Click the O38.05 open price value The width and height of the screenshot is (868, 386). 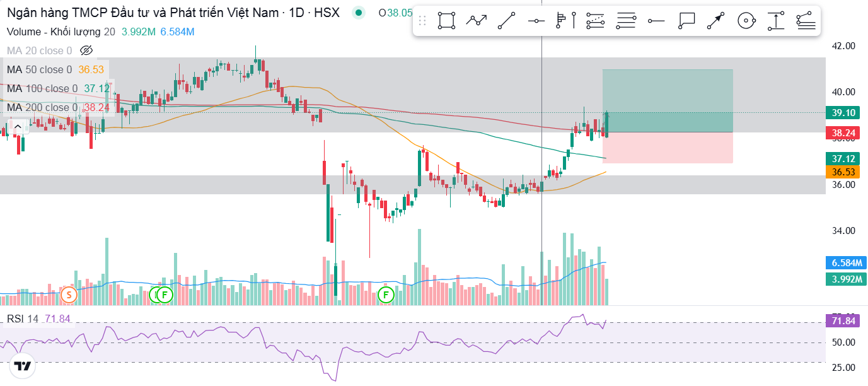click(395, 13)
